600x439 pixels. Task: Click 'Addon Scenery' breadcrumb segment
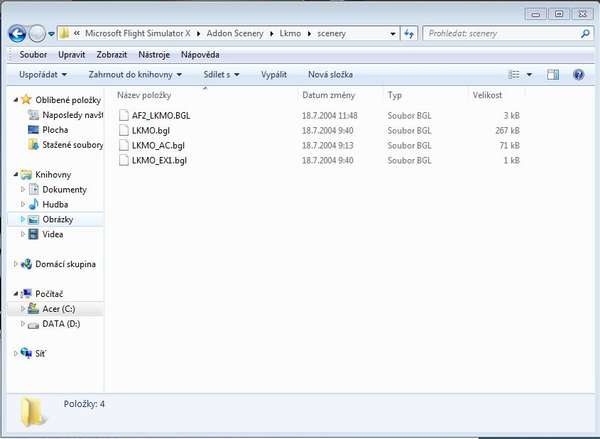235,34
